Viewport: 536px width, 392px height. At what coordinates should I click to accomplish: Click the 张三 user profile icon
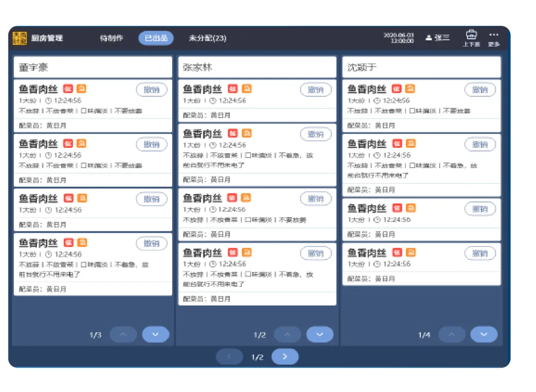pyautogui.click(x=429, y=38)
